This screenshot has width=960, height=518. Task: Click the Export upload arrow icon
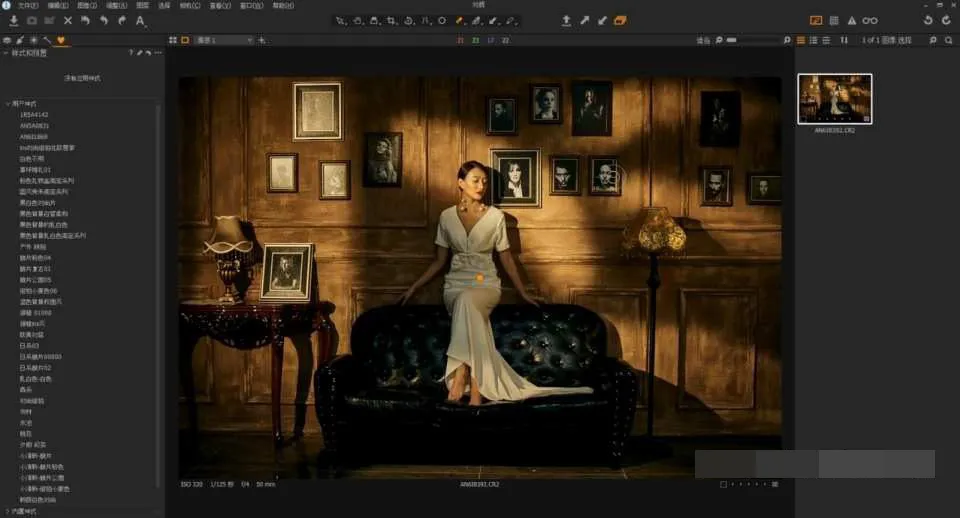pos(566,21)
